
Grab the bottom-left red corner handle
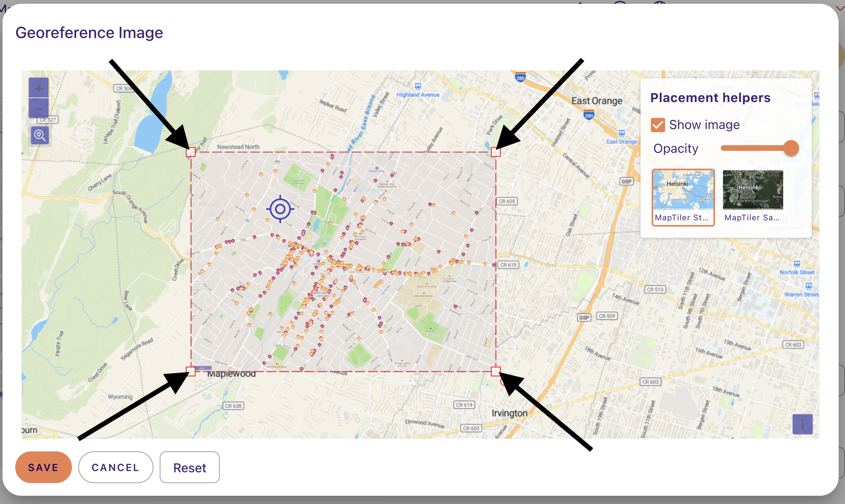[191, 371]
